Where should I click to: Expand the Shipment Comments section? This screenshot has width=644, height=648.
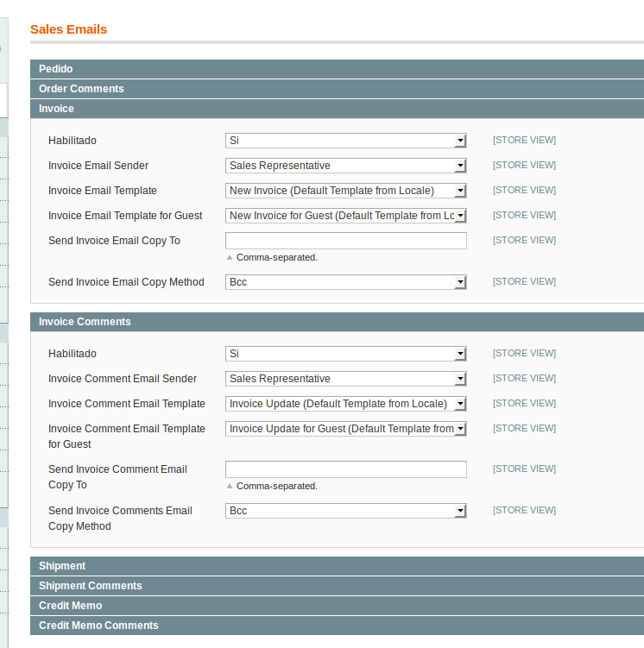91,586
